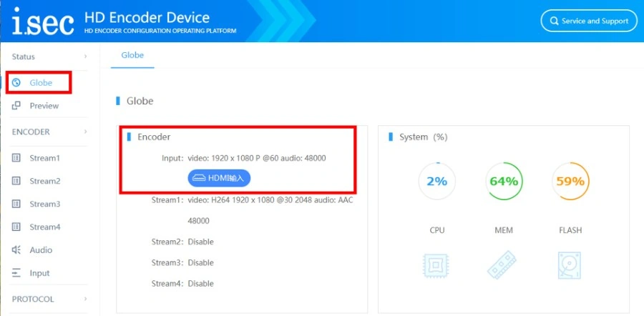Click the 64% MEM usage gauge
The width and height of the screenshot is (644, 316).
click(x=504, y=181)
